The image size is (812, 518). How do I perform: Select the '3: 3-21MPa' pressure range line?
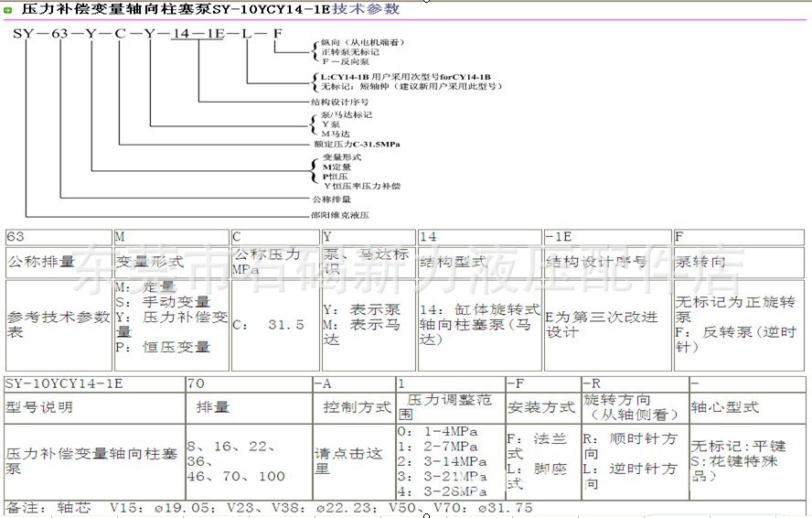point(443,477)
